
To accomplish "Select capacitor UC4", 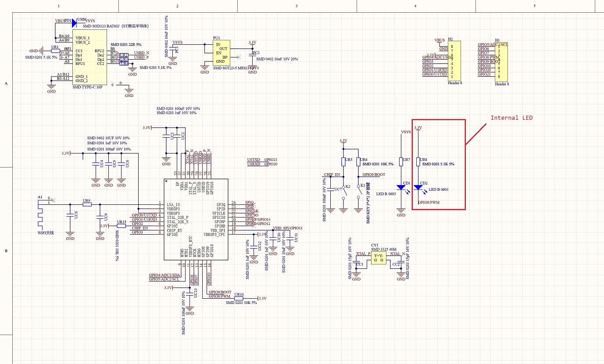I will (x=96, y=164).
